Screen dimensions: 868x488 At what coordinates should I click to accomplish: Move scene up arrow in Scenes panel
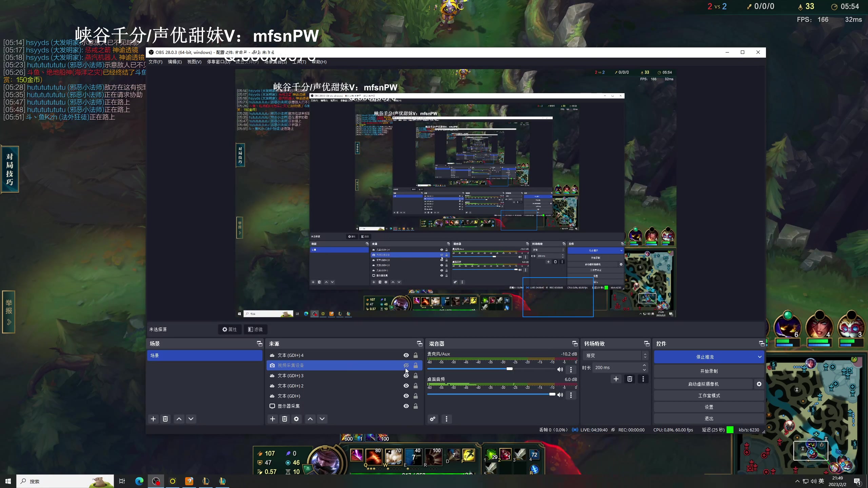tap(179, 419)
